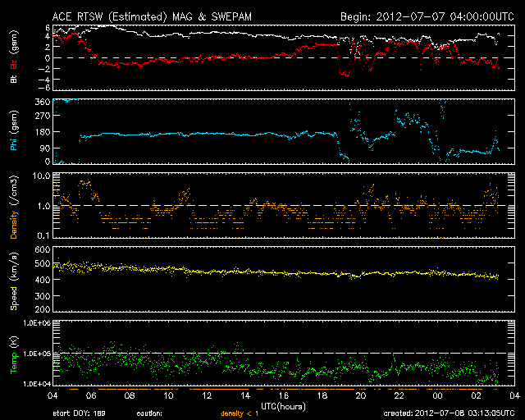Click the '1.0E+05' tick on the Temp axis
Image resolution: width=525 pixels, height=420 pixels.
[37, 354]
